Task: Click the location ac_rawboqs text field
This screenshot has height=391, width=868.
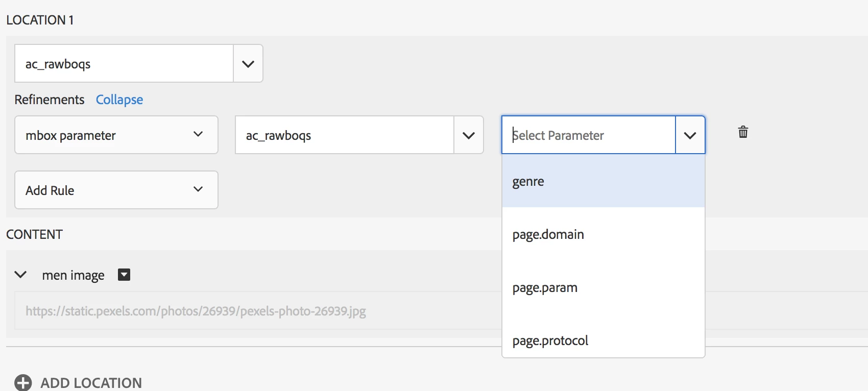Action: 124,64
